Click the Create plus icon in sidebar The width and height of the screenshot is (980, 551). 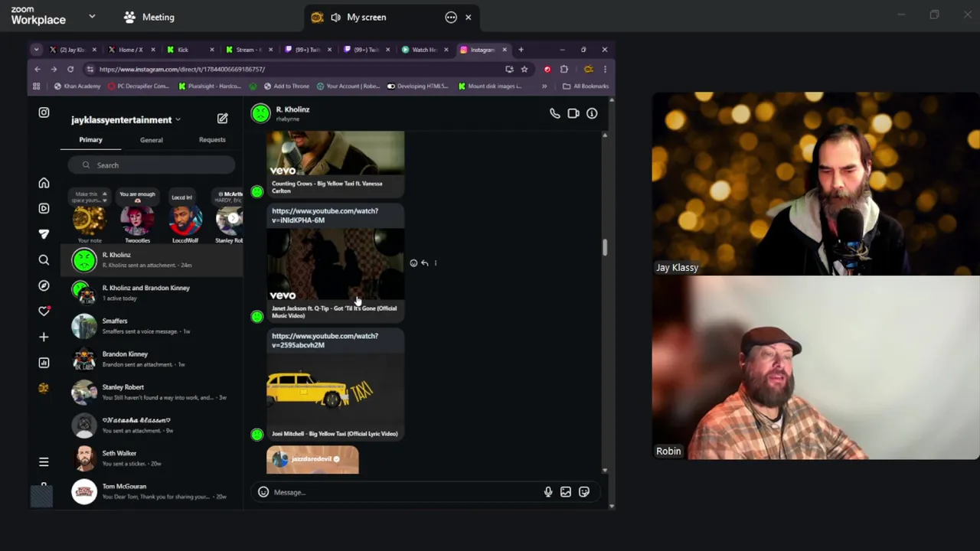(44, 337)
